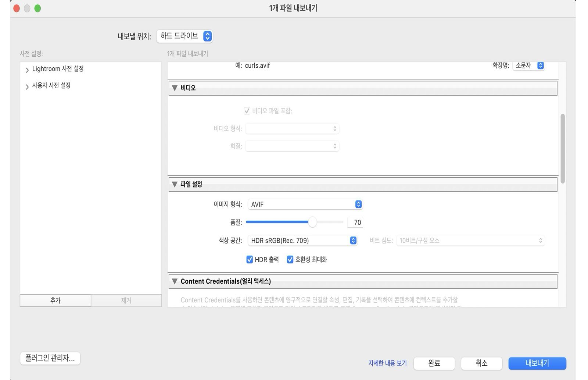
Task: Toggle 비디오 파일 포함 checkbox
Action: pos(247,111)
